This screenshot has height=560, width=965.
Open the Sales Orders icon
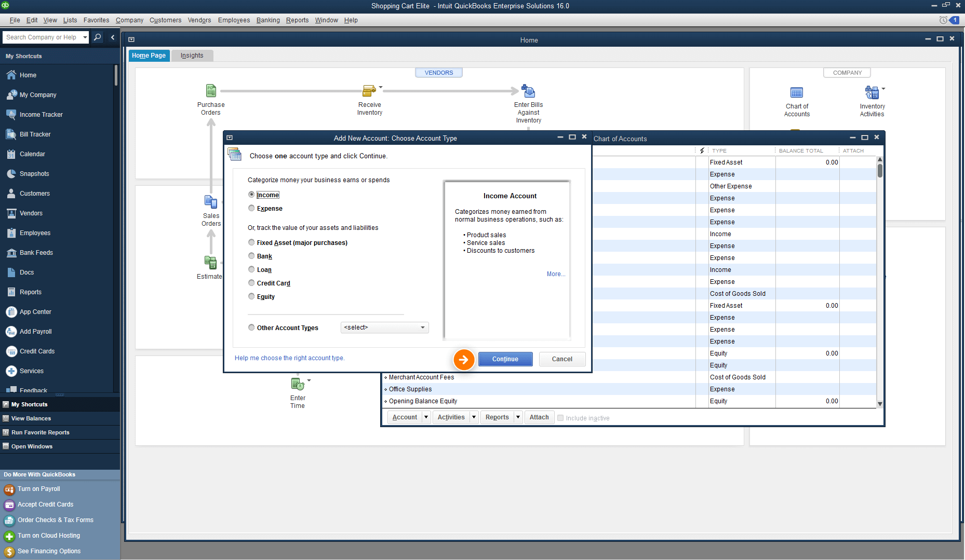point(211,201)
